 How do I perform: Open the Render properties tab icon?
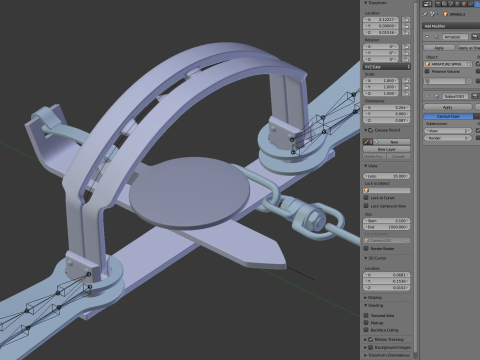tap(438, 4)
